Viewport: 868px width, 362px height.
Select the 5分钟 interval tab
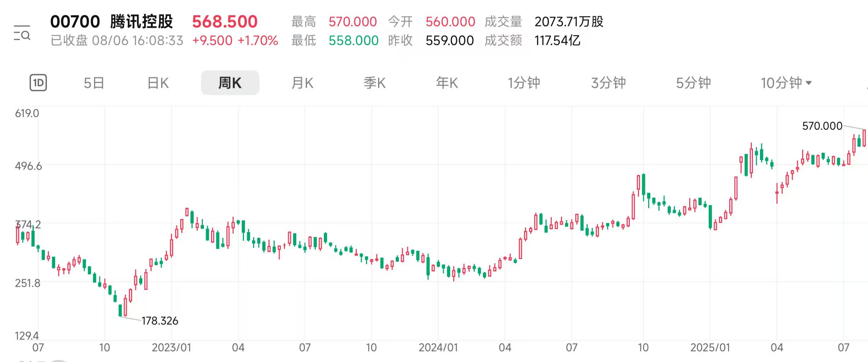point(693,83)
